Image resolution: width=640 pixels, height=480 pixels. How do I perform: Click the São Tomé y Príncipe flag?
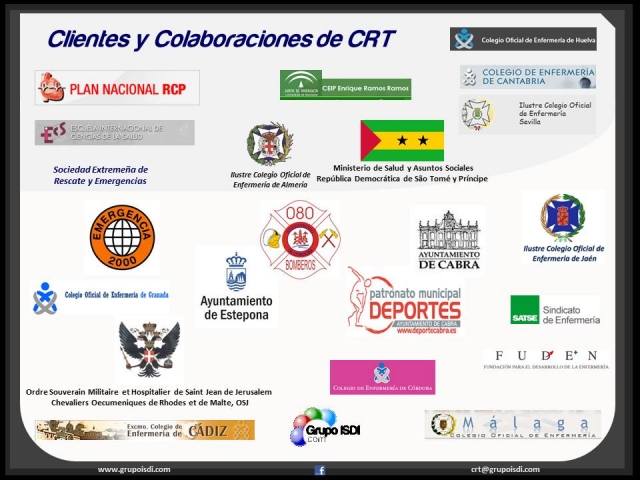(x=402, y=140)
